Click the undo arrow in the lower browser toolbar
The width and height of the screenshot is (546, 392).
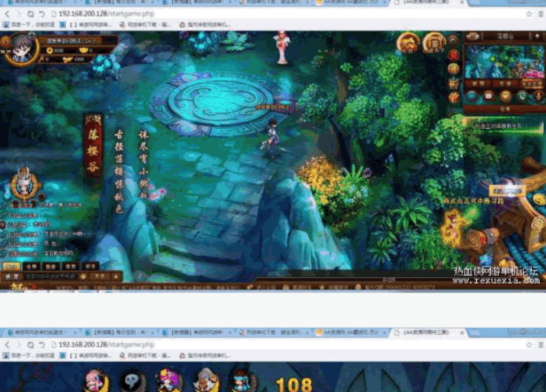42,345
